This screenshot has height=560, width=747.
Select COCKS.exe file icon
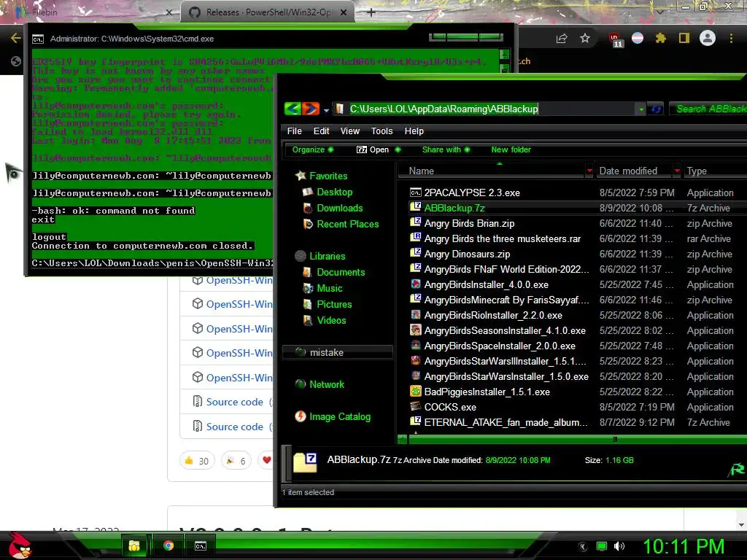(415, 407)
